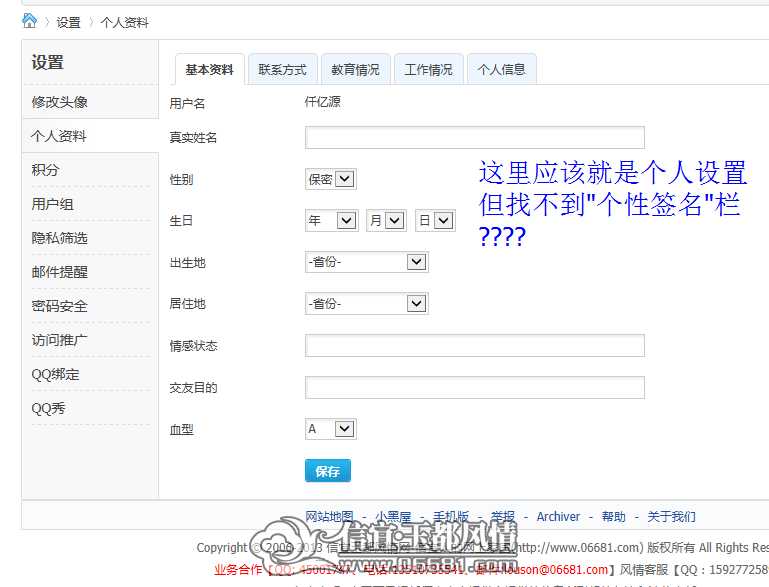Expand the 居住地 province dropdown
Screen dimensions: 769x587
(x=366, y=304)
